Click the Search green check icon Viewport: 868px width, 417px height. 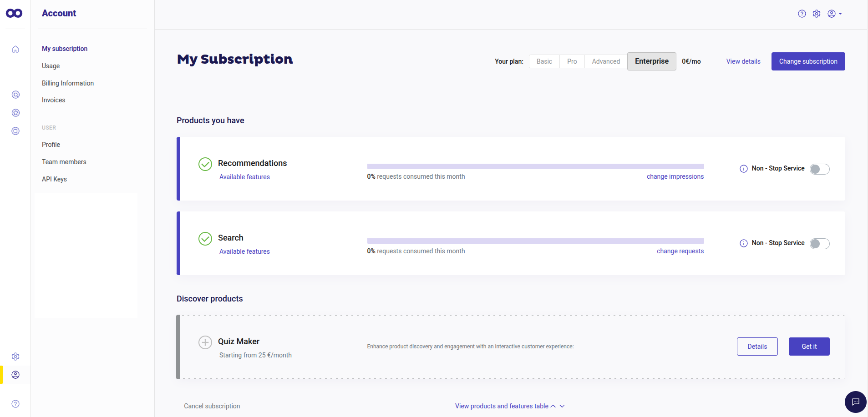[205, 239]
